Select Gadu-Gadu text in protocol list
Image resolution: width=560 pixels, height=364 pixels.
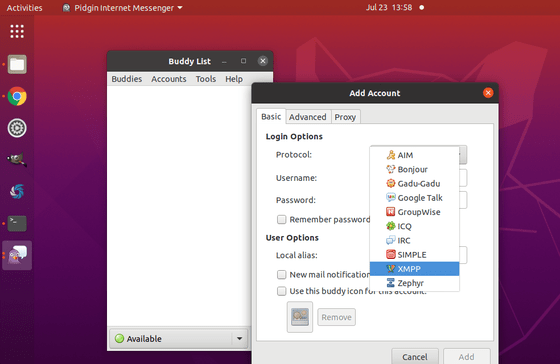[419, 184]
